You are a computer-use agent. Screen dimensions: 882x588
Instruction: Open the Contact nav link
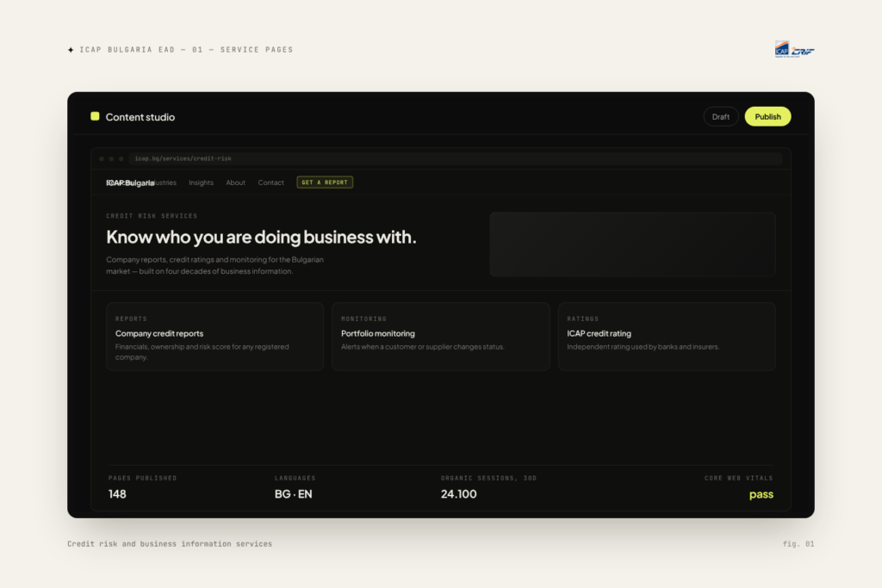coord(270,183)
